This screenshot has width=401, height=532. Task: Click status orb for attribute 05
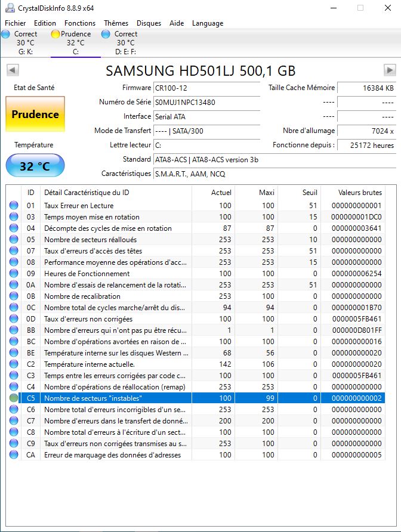pos(14,239)
